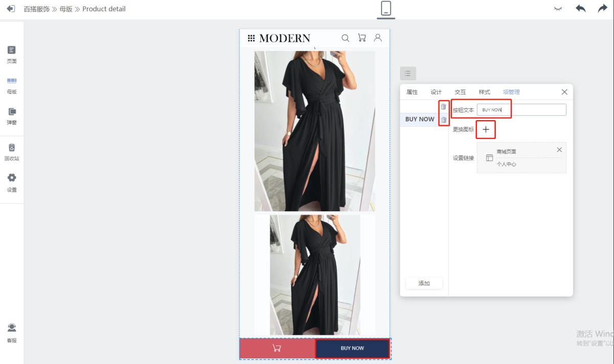Click the search icon in MODERN header
The image size is (614, 364).
(x=345, y=38)
